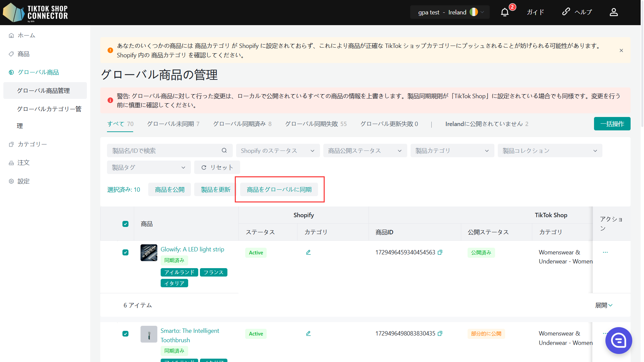The height and width of the screenshot is (362, 644).
Task: Open the three-dot actions menu for Glowify
Action: 605,252
